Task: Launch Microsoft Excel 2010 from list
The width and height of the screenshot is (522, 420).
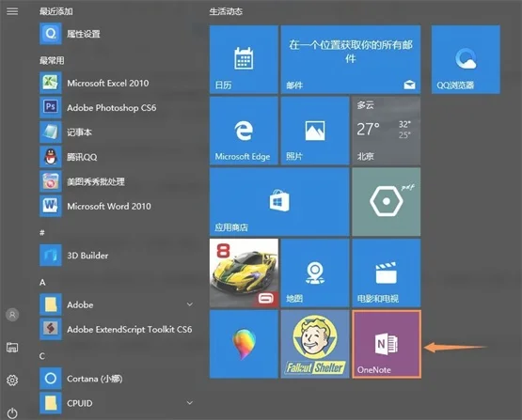Action: click(x=117, y=83)
